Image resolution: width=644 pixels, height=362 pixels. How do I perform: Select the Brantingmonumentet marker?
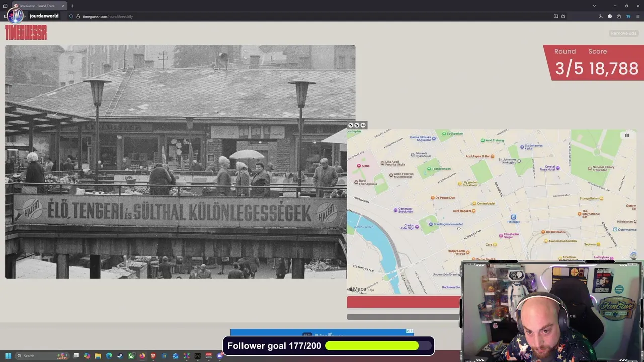tap(431, 224)
